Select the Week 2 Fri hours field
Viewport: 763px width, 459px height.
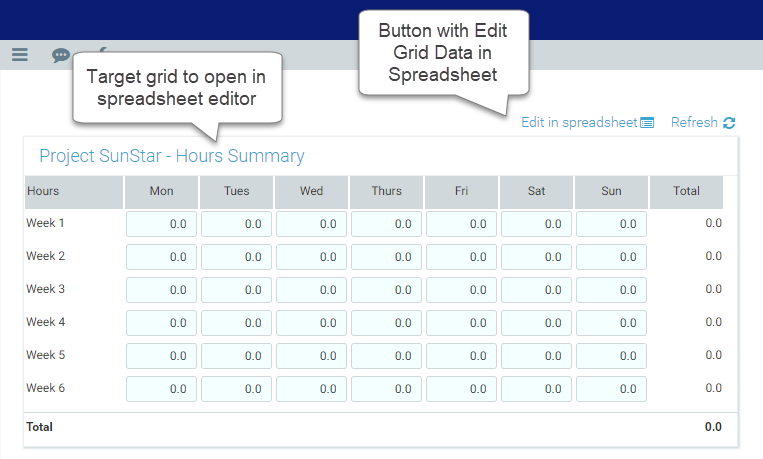tap(462, 257)
